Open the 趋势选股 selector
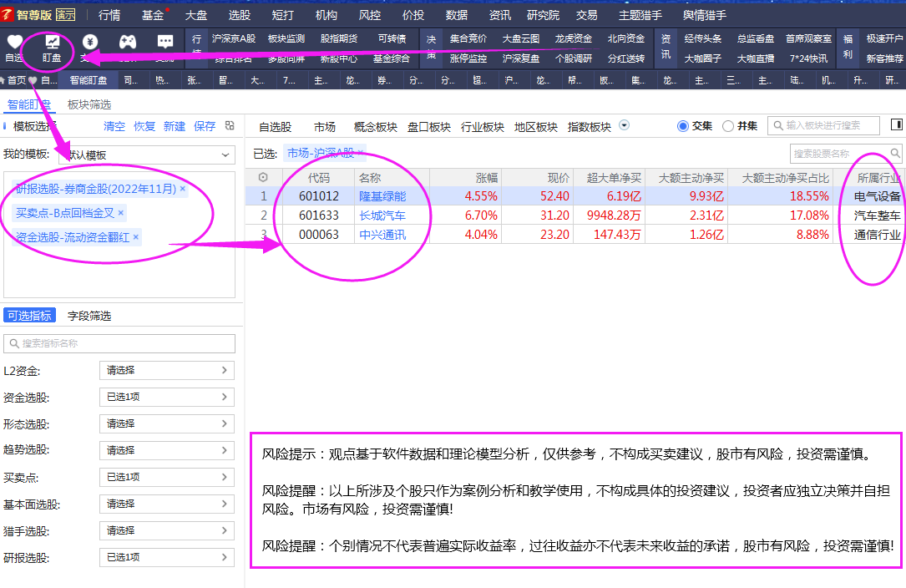Viewport: 906px width, 588px height. pyautogui.click(x=167, y=450)
